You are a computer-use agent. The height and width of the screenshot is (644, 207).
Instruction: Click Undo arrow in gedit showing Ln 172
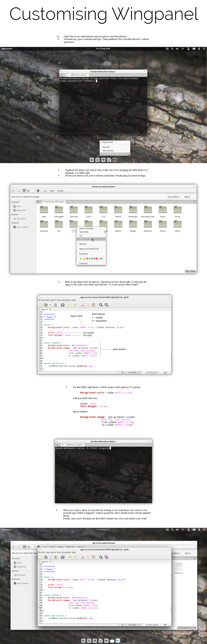click(x=70, y=305)
